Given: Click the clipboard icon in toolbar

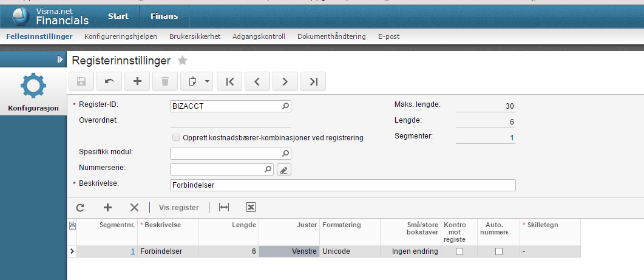Looking at the screenshot, I should (192, 81).
